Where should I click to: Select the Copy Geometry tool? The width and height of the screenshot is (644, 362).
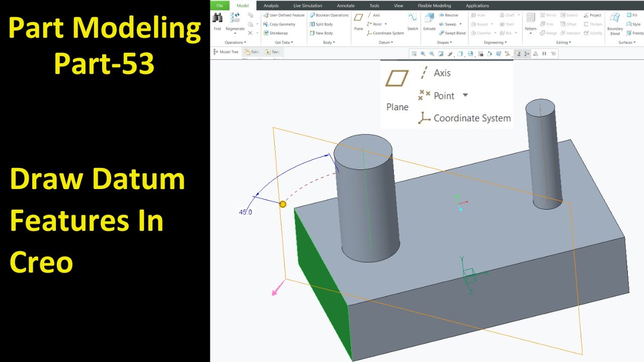[279, 24]
